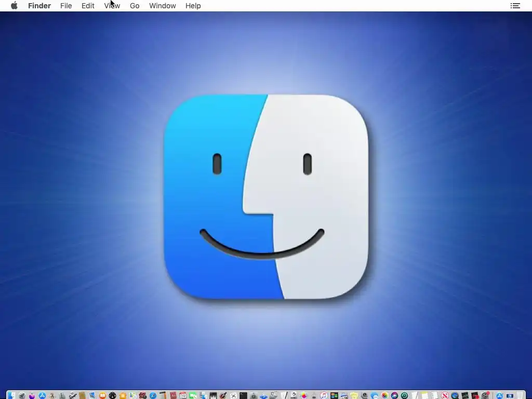Open the Finder application menu
The height and width of the screenshot is (399, 532).
39,6
